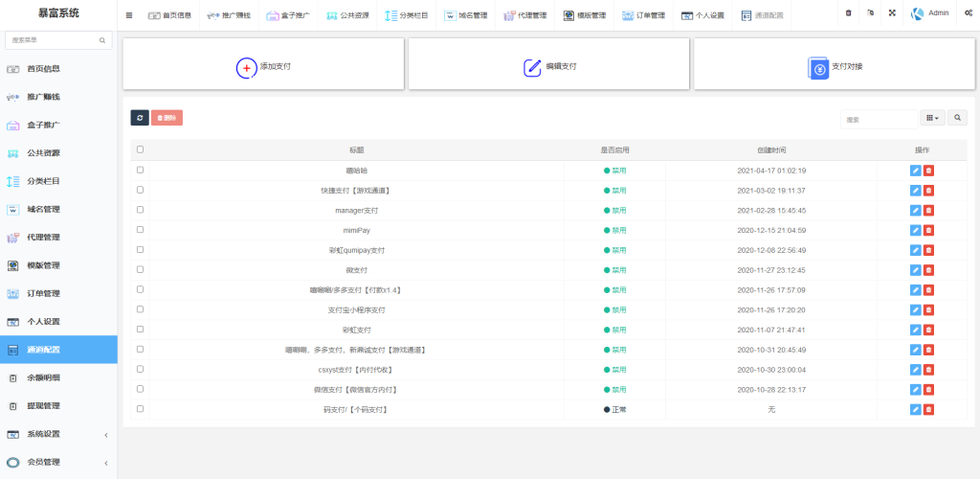Click the fullscreen icon in the top-right header
980x479 pixels.
point(892,13)
